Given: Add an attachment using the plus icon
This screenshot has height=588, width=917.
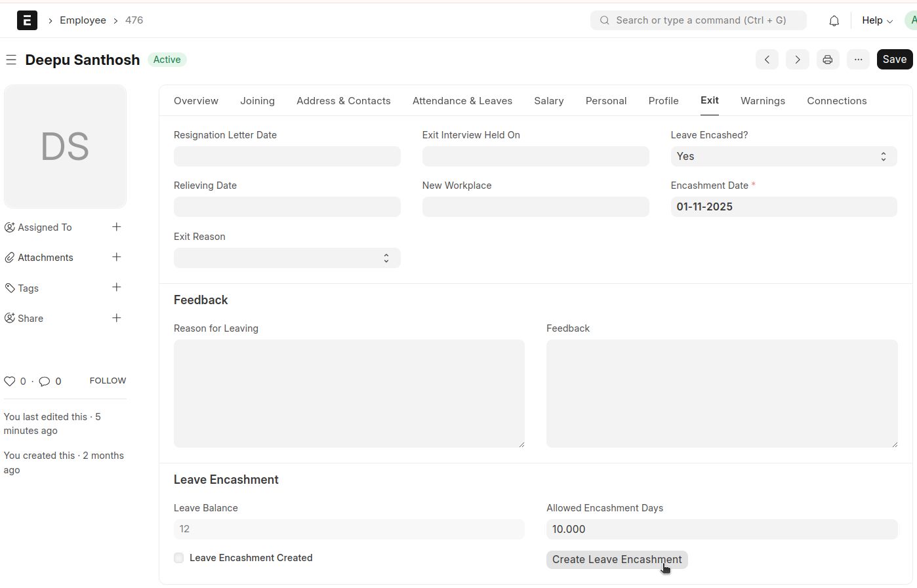Looking at the screenshot, I should pos(117,257).
